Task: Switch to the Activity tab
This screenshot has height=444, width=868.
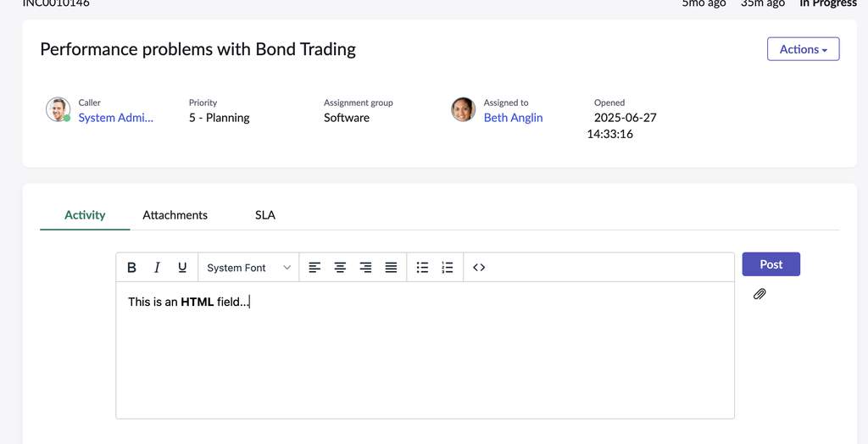Action: [85, 215]
